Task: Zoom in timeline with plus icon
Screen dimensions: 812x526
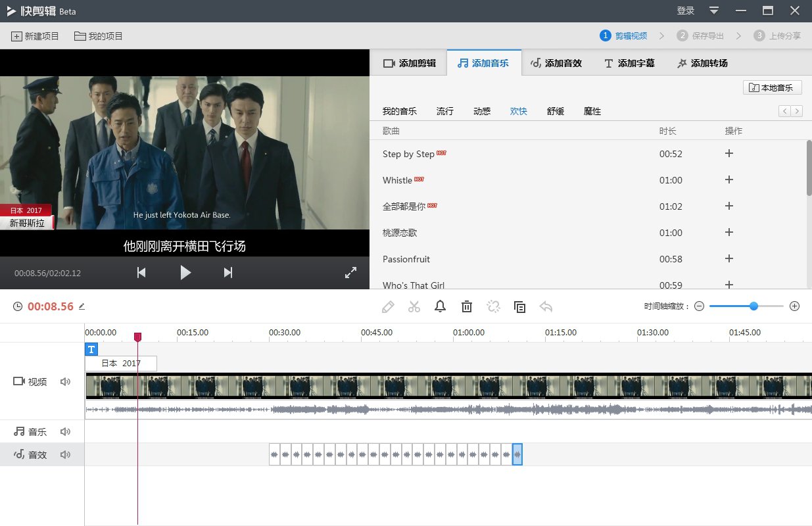Action: (794, 306)
